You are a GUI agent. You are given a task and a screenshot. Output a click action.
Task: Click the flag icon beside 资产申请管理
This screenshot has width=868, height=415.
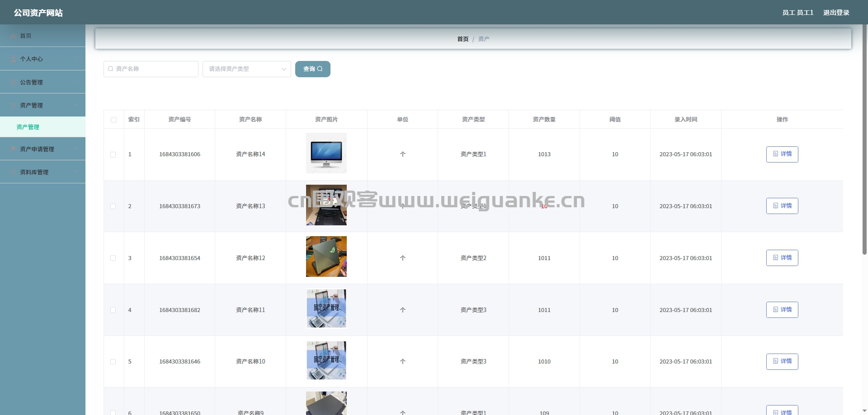pos(14,149)
